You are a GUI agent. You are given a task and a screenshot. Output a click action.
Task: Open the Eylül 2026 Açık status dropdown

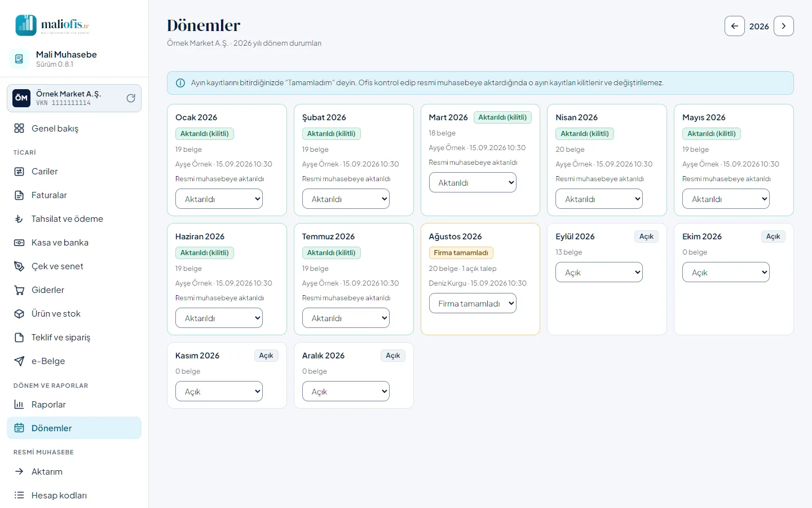[599, 272]
